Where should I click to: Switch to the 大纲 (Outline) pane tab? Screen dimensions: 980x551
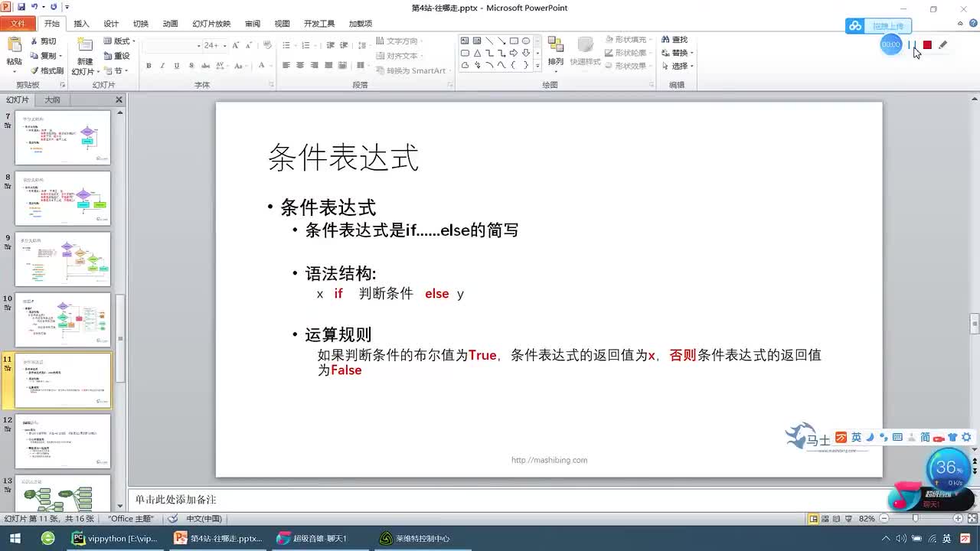[52, 100]
